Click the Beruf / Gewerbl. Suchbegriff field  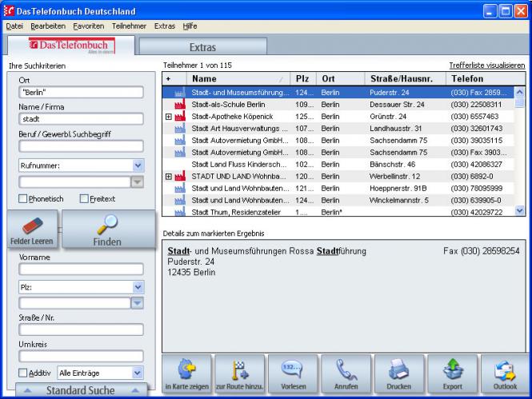tap(81, 146)
